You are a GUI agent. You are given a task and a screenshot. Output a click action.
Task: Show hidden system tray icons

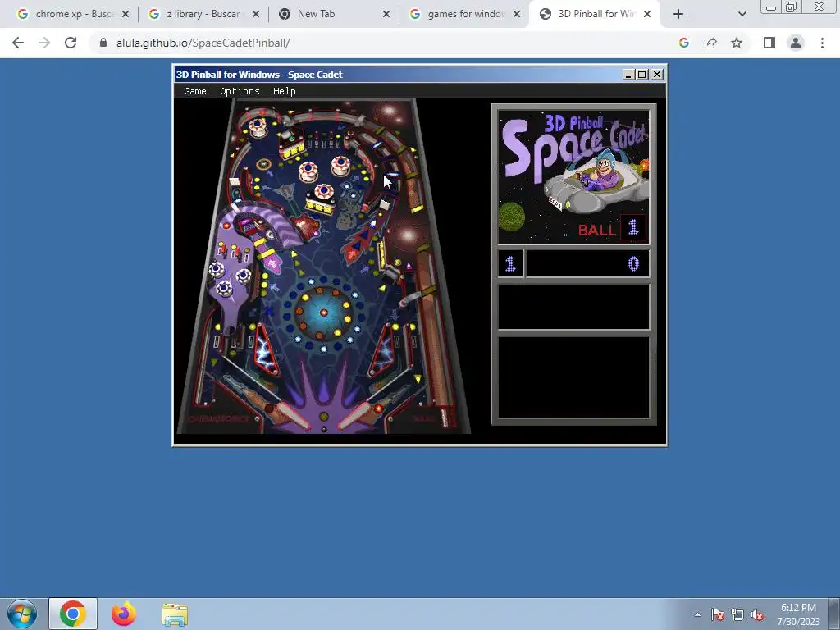pyautogui.click(x=697, y=614)
